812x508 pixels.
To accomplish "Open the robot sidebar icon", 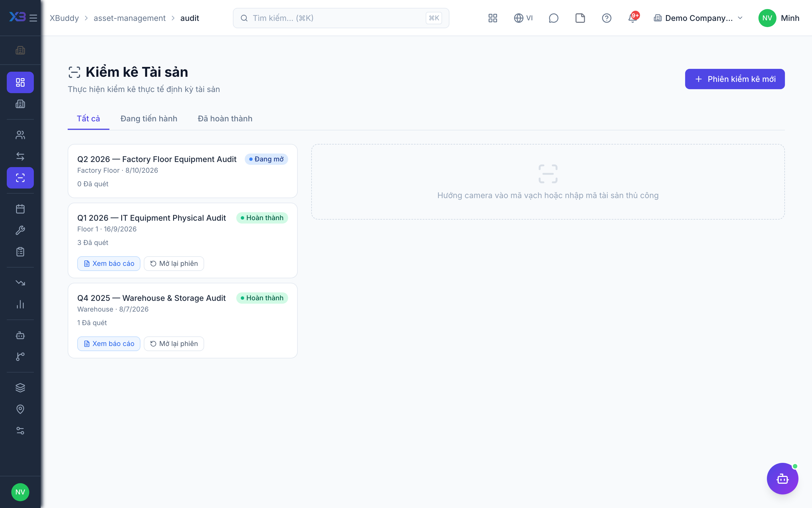I will point(20,335).
